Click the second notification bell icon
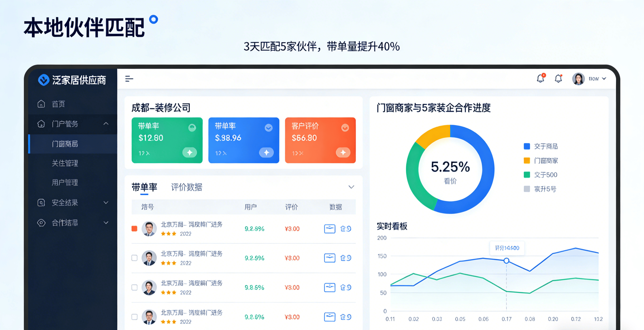Viewport: 644px width, 330px height. [x=558, y=79]
